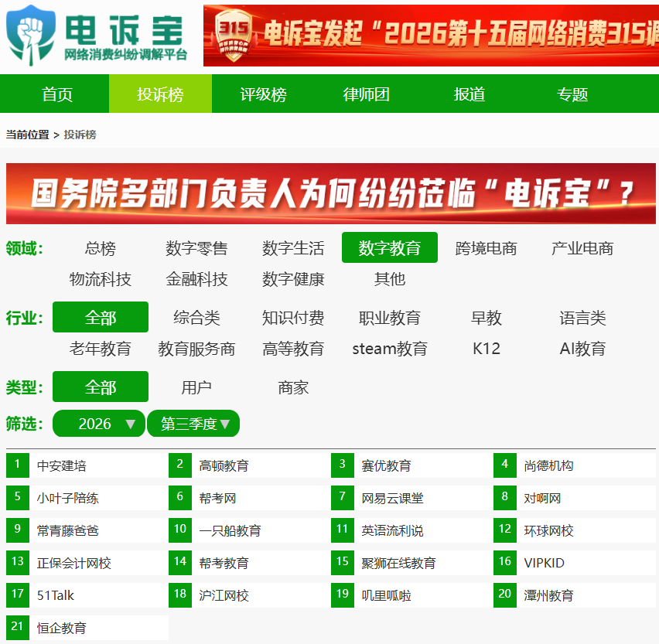Switch to the 评级榜 tab
This screenshot has width=659, height=644.
[263, 94]
